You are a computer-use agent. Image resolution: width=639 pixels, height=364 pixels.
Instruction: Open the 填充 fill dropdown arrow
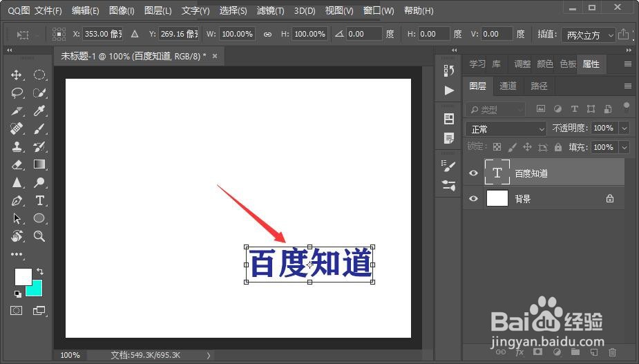(624, 147)
